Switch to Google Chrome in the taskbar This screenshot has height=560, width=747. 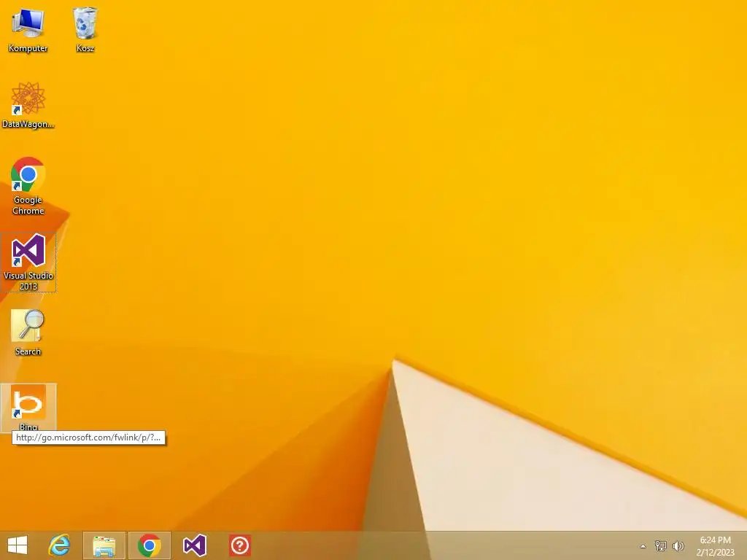click(x=149, y=545)
